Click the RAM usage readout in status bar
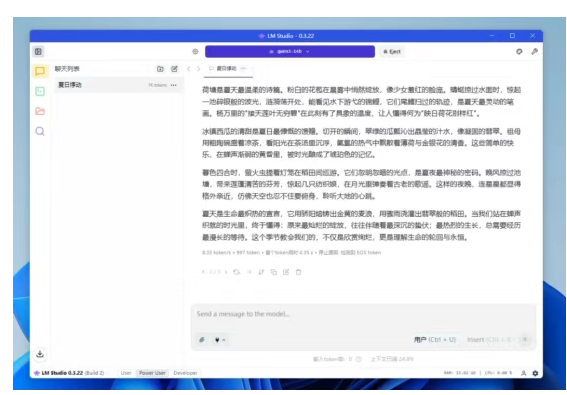 (x=460, y=373)
